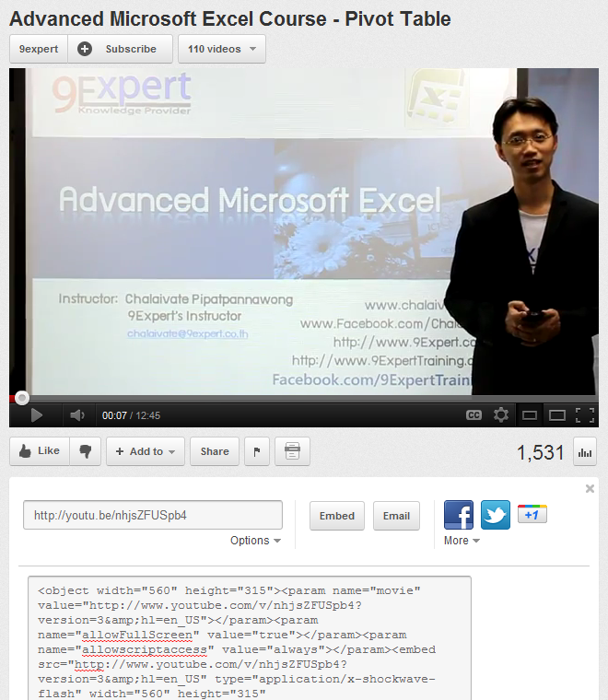Open the 9expert channel button
The height and width of the screenshot is (700, 608).
coord(39,49)
